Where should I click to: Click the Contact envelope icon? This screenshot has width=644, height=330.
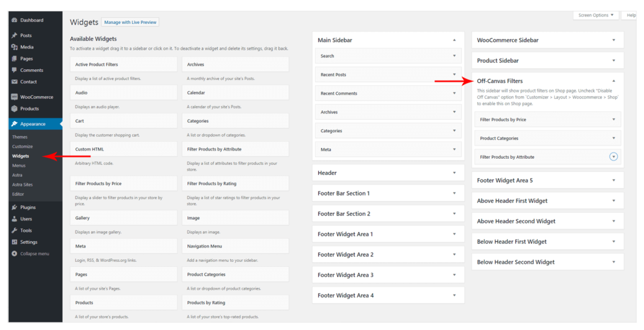14,81
